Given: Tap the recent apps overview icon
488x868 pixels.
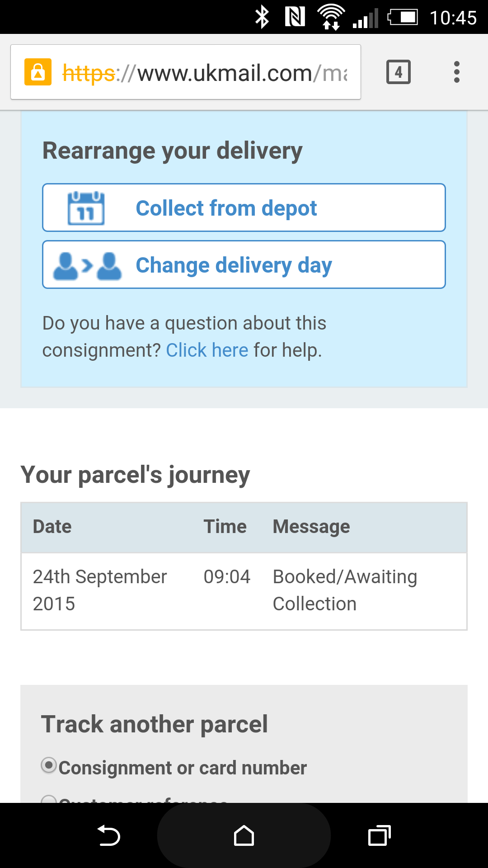Looking at the screenshot, I should pos(380,835).
